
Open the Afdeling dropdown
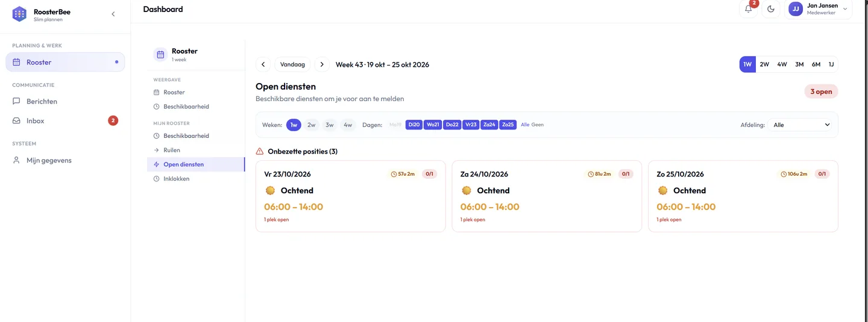click(x=802, y=125)
